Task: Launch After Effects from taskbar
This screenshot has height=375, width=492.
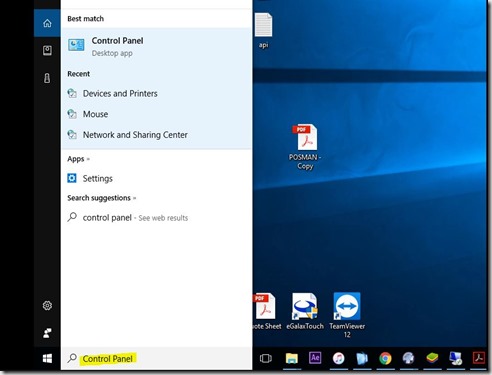Action: pos(315,358)
